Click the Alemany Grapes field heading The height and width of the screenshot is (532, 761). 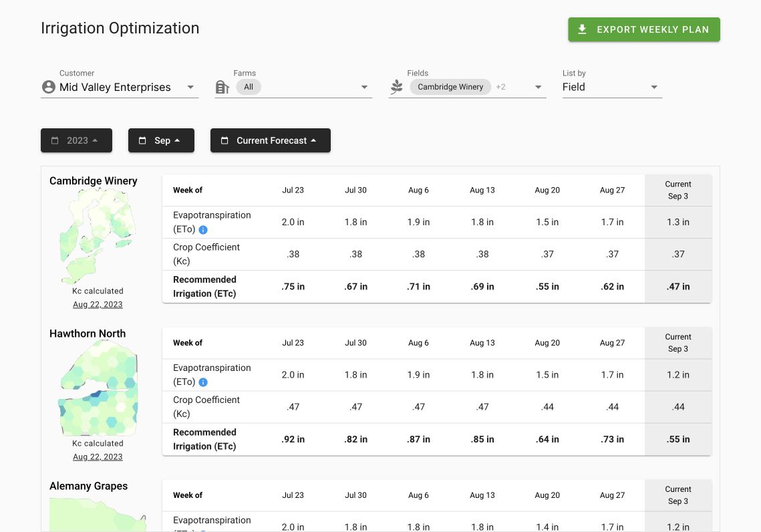[x=88, y=486]
